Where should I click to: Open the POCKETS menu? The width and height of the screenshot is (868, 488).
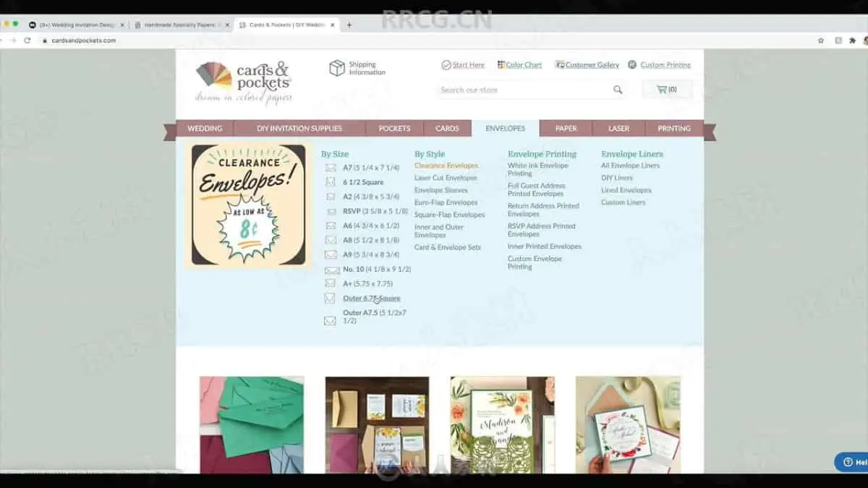click(394, 129)
